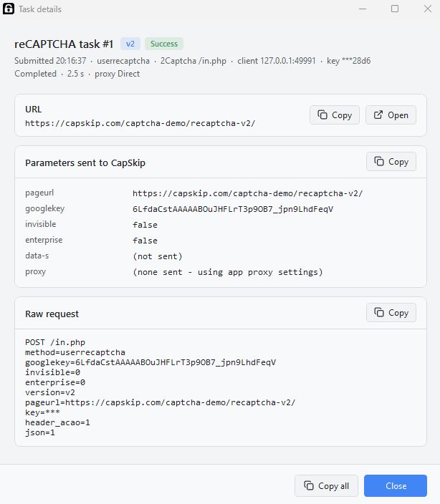This screenshot has width=440, height=504.
Task: Select the reCAPTCHA task #1 heading
Action: click(64, 44)
